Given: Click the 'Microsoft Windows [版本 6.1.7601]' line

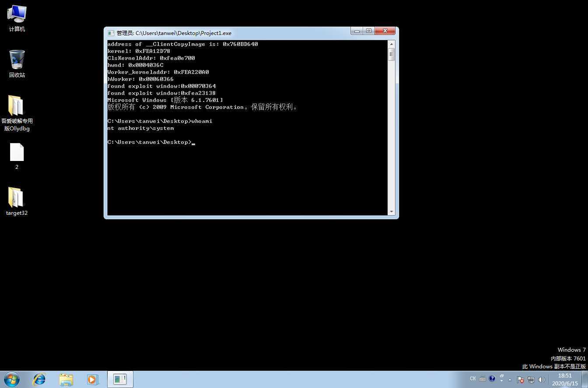Looking at the screenshot, I should (x=165, y=100).
